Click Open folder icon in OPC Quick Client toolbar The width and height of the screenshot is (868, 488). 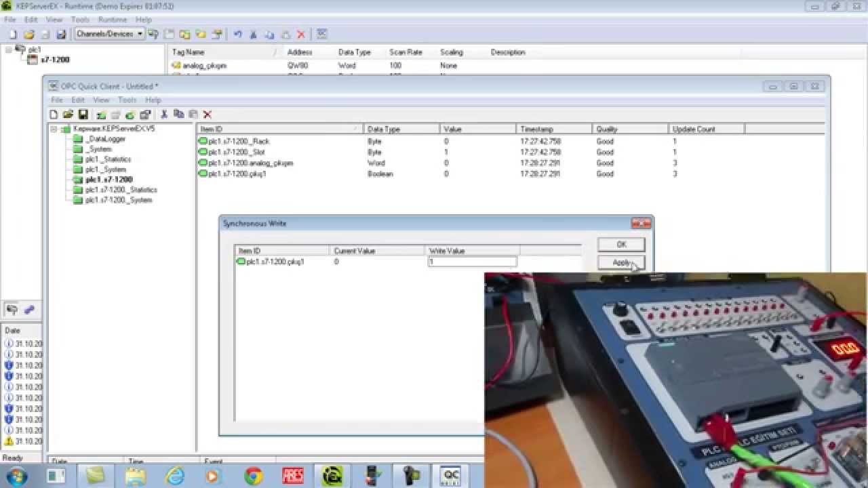click(68, 115)
